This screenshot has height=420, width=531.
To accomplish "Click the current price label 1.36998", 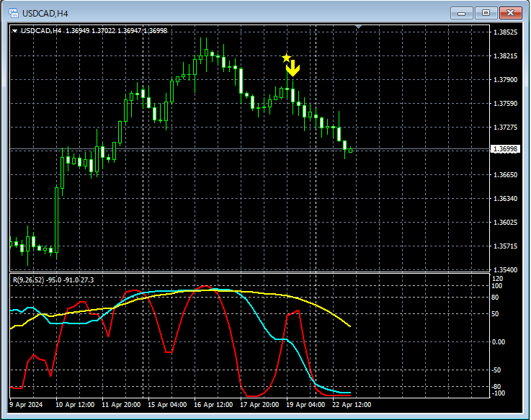I will [505, 149].
